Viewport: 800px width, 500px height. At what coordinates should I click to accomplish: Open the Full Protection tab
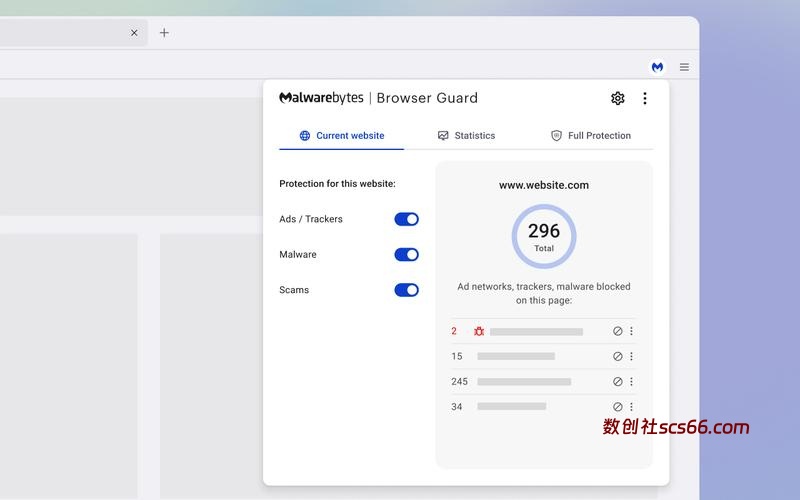coord(591,136)
